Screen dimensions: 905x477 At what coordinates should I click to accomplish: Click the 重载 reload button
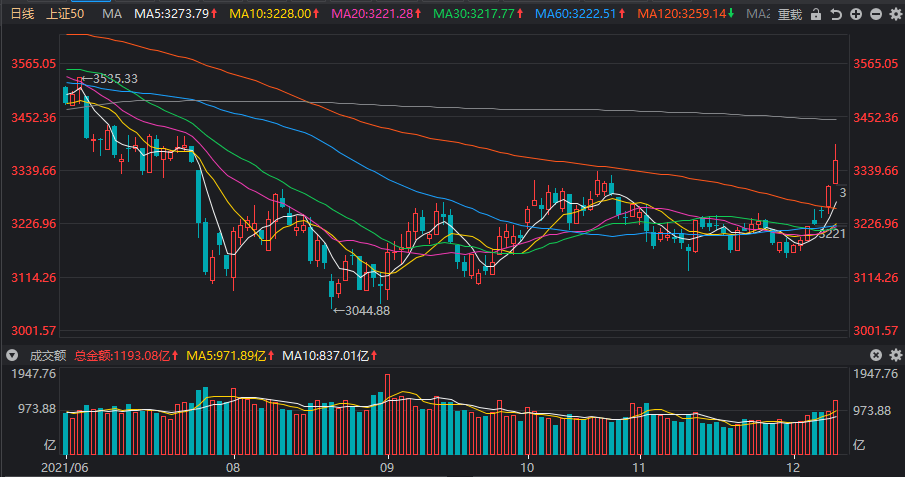point(790,15)
